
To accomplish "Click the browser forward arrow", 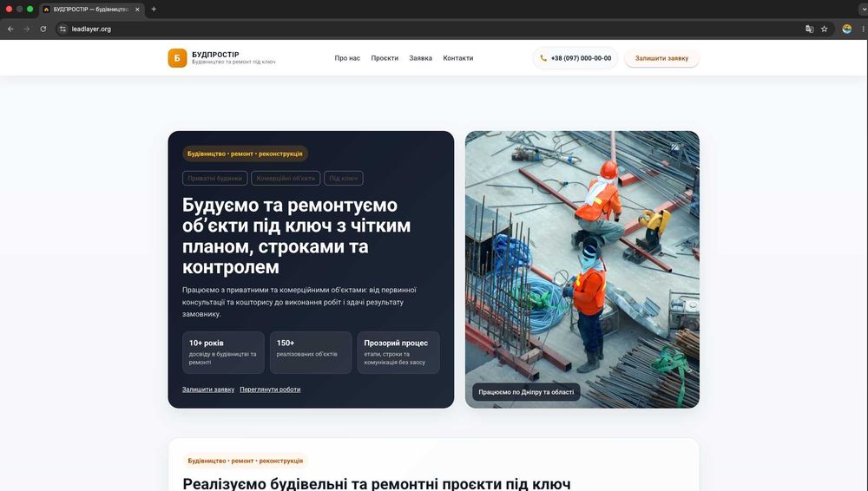I will coord(27,29).
